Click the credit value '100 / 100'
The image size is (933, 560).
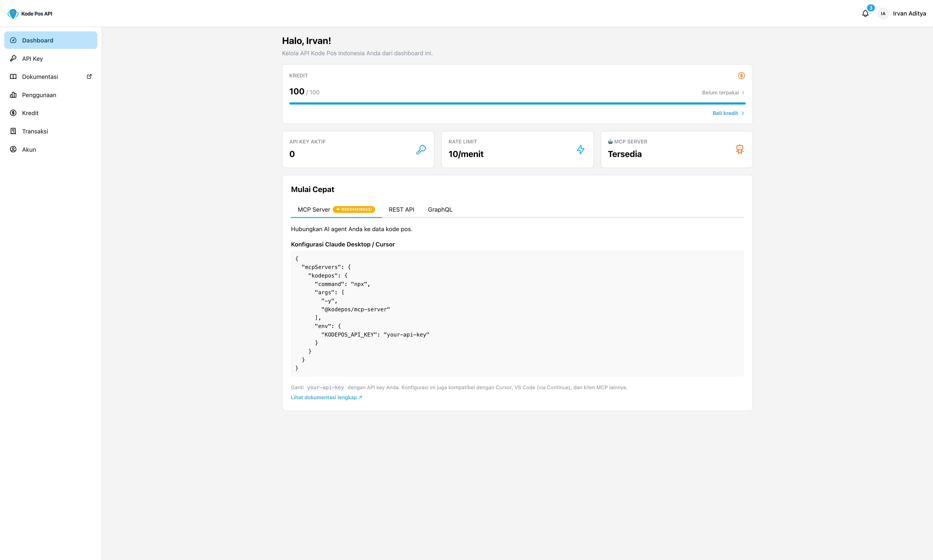tap(304, 92)
